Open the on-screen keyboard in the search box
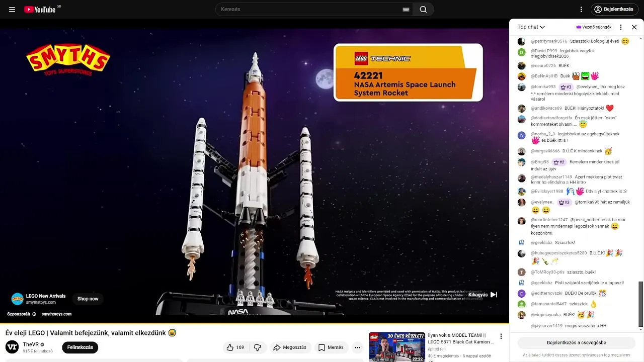 click(x=406, y=10)
